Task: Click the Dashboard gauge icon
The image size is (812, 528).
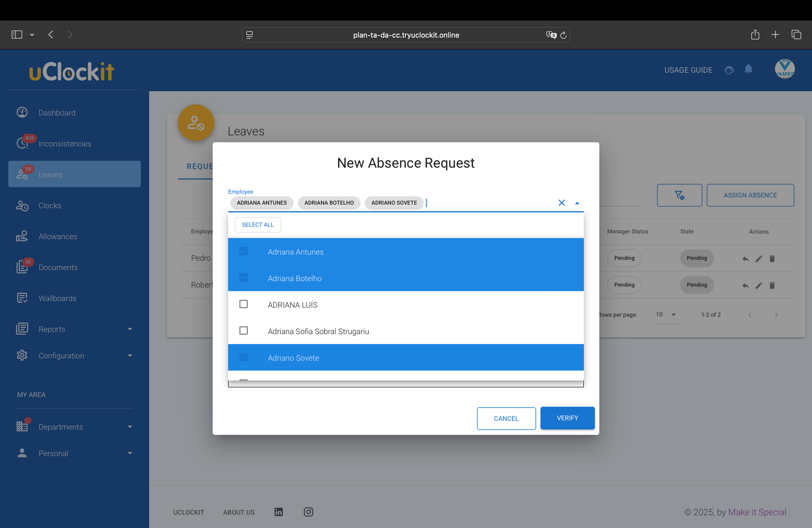Action: click(22, 112)
